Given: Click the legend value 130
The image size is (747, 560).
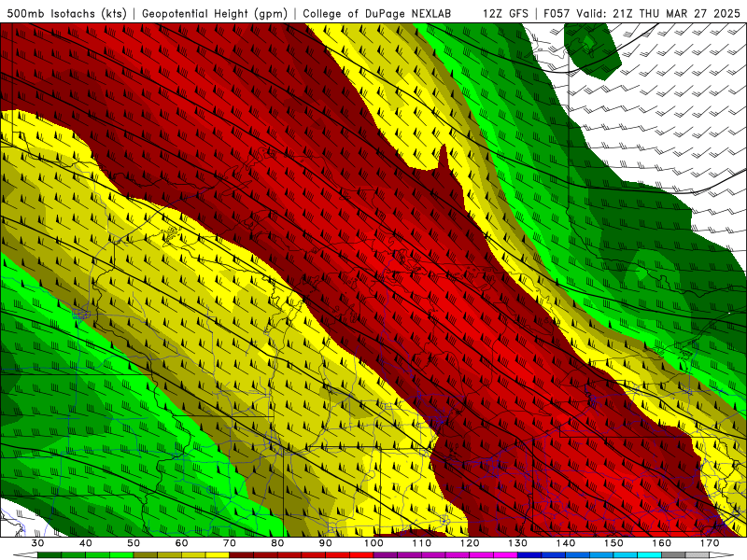Looking at the screenshot, I should coord(518,543).
